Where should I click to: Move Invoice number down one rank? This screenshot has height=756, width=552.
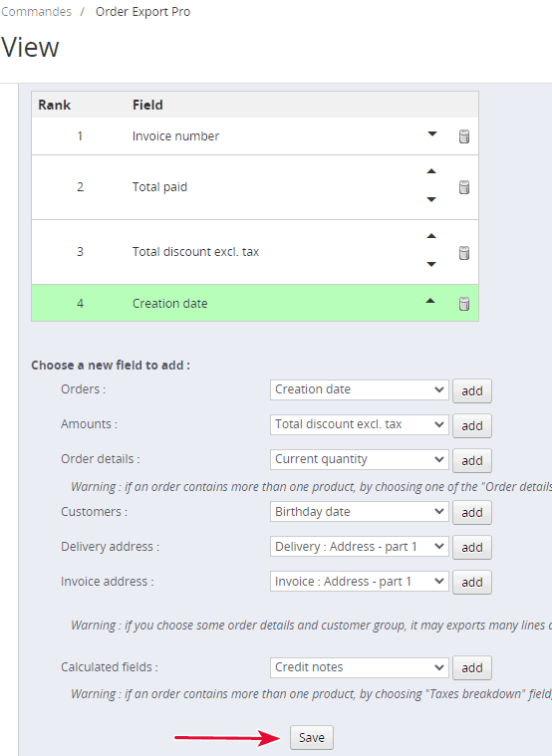(x=432, y=134)
